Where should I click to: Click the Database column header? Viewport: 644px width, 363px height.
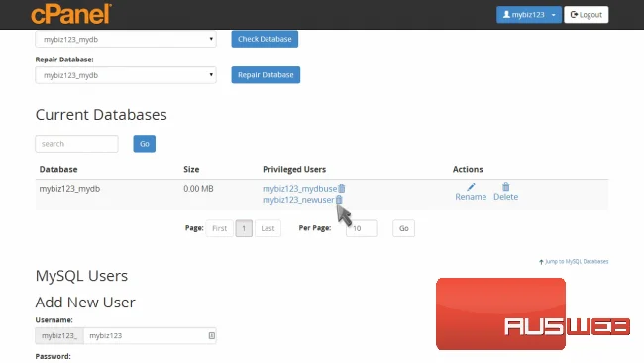coord(58,169)
